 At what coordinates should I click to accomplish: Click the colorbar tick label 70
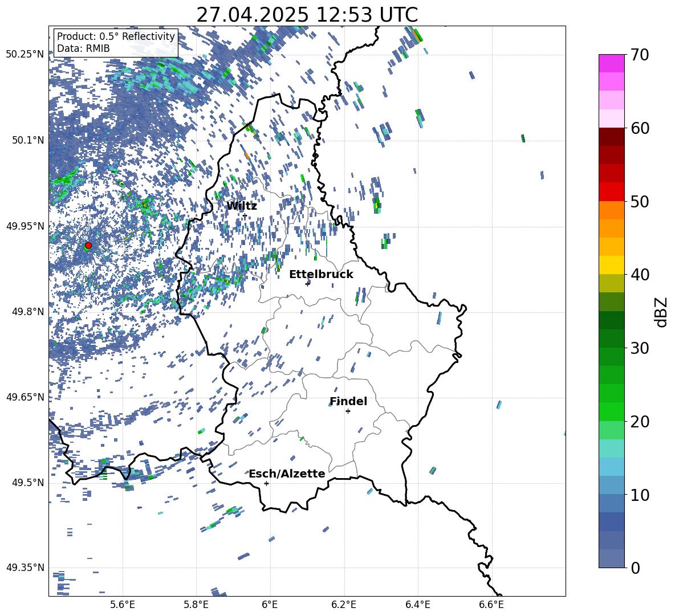tap(640, 55)
